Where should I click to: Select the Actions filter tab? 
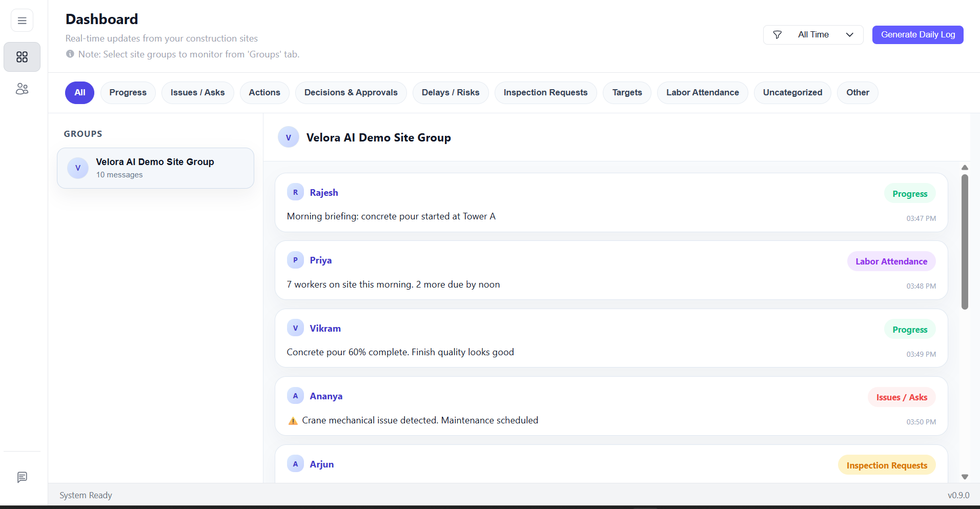(264, 93)
